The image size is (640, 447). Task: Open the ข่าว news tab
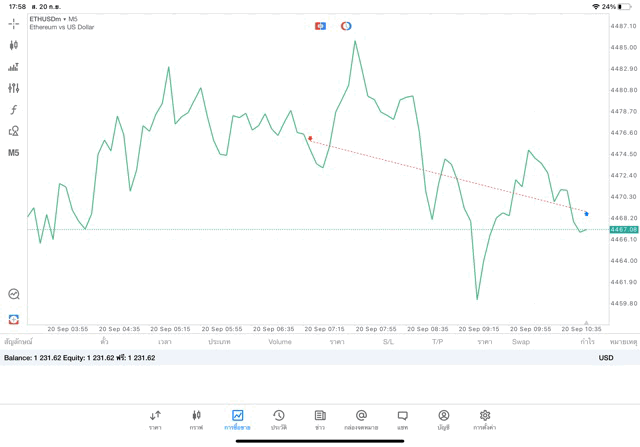pos(320,419)
